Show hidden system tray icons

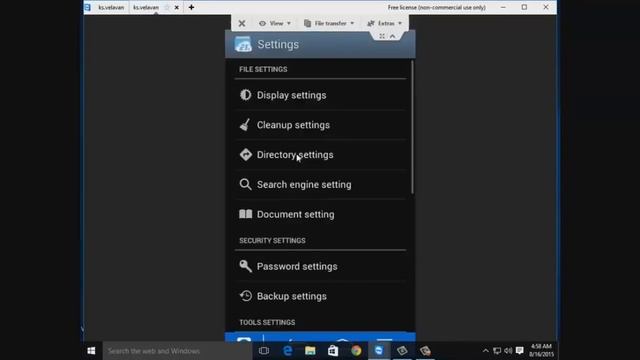[485, 351]
